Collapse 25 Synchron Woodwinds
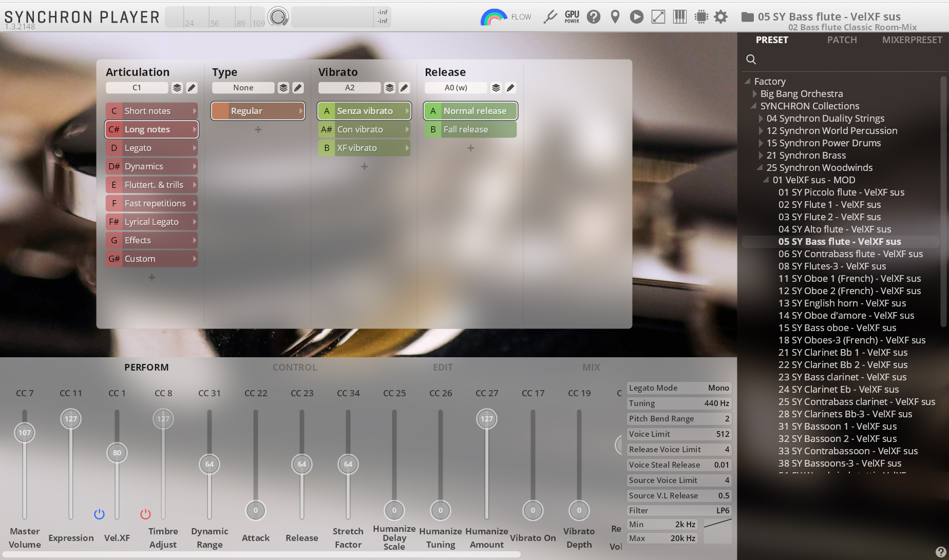 (x=760, y=167)
